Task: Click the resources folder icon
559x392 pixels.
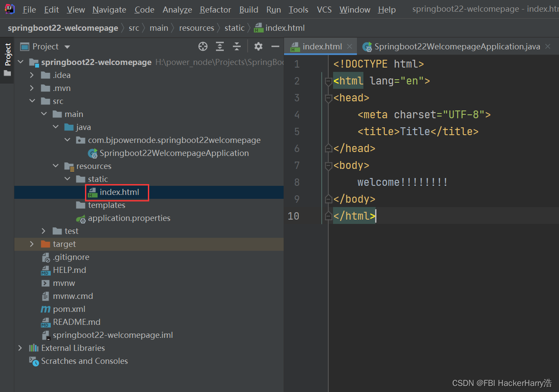Action: pos(69,166)
